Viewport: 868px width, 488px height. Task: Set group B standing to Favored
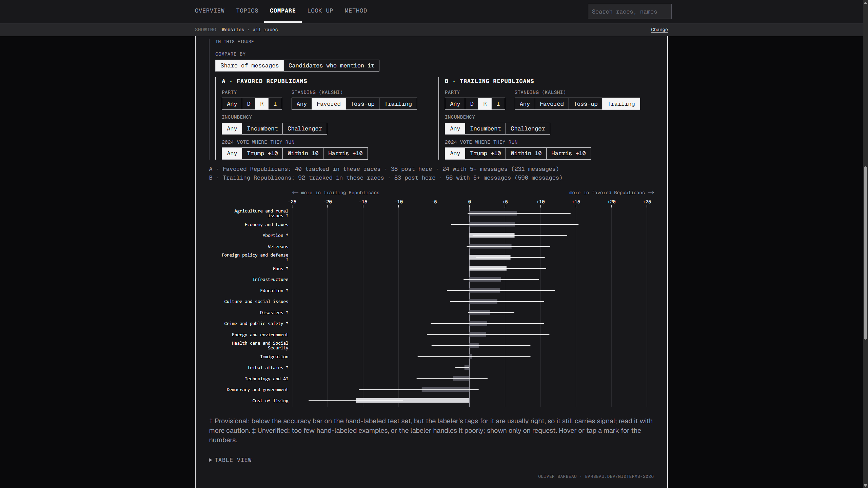pos(552,104)
